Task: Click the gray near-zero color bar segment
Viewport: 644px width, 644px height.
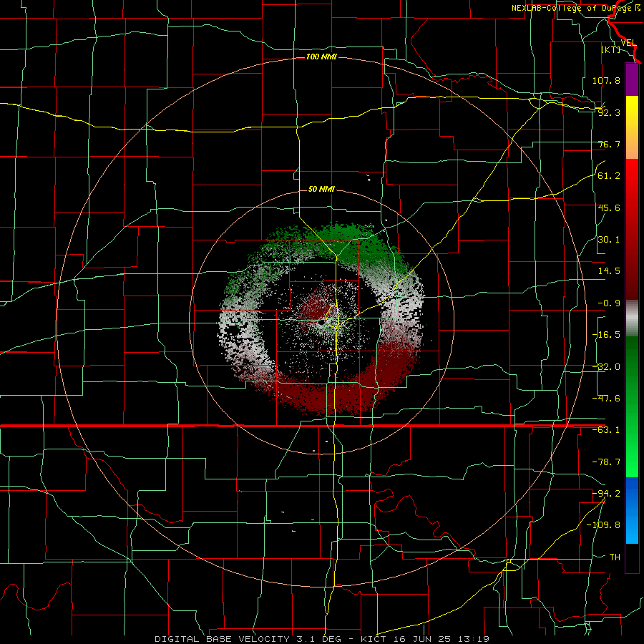Action: (632, 318)
